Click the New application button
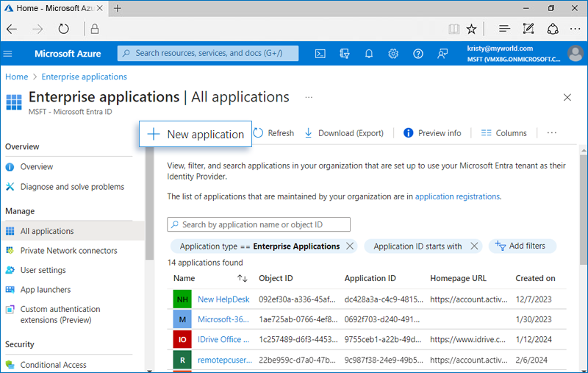 196,134
